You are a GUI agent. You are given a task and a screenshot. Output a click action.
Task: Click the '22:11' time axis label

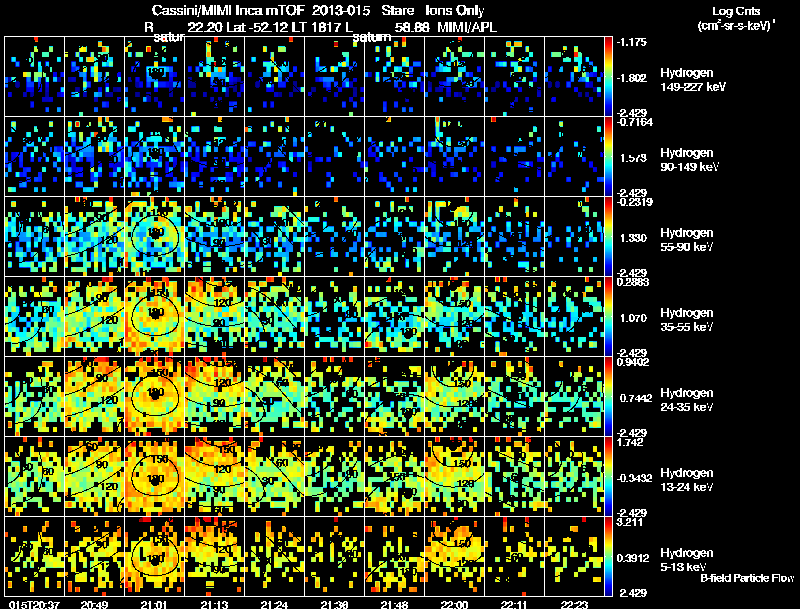click(514, 604)
